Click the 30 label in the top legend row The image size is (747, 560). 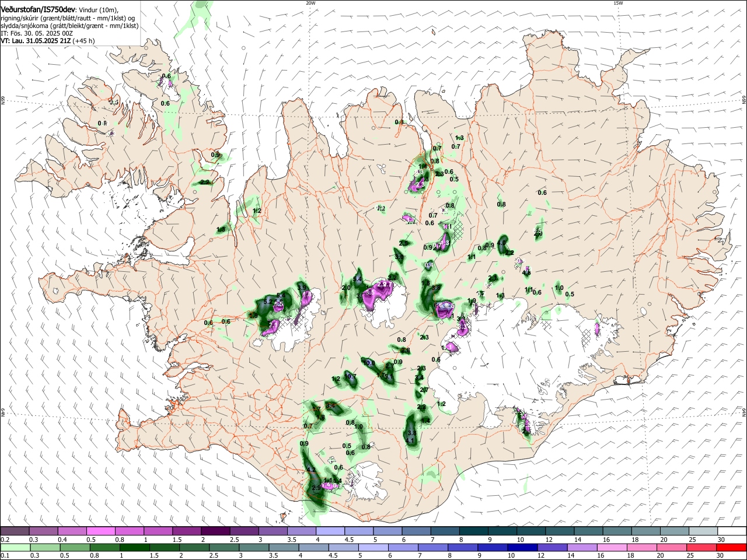click(x=721, y=540)
